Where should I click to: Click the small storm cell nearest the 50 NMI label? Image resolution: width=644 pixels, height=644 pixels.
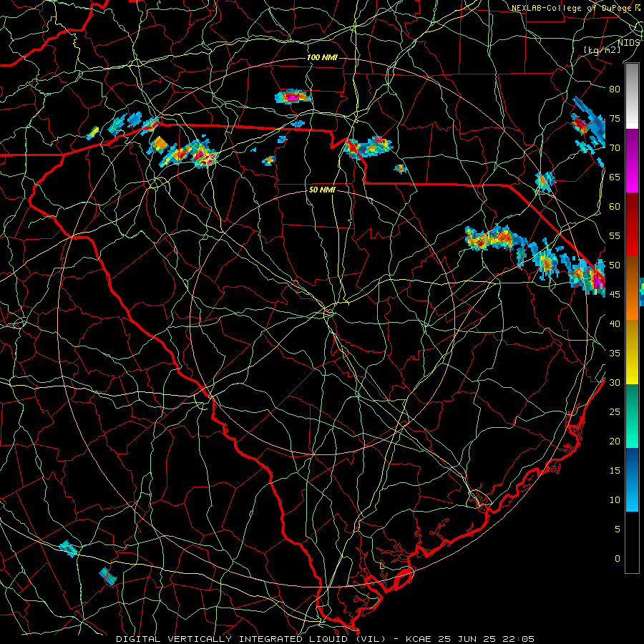(269, 160)
